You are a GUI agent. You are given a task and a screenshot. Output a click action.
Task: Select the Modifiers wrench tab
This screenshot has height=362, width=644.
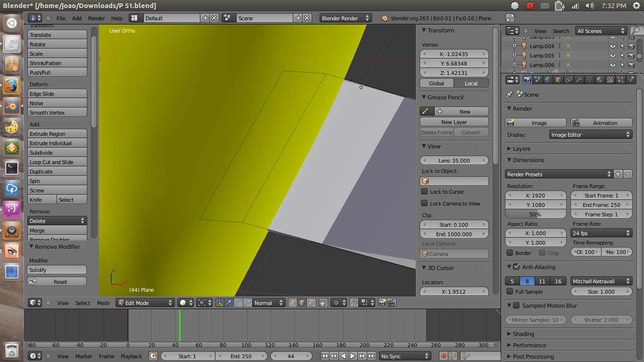point(579,79)
